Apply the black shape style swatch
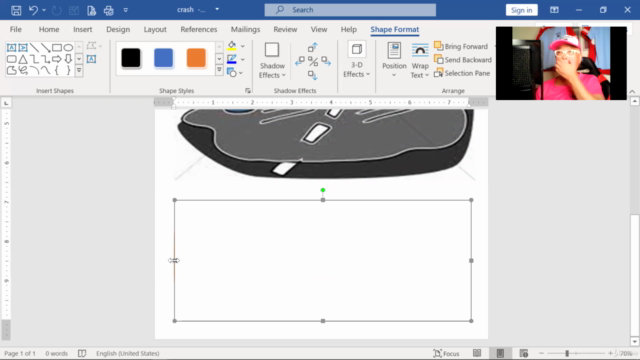This screenshot has width=640, height=360. coord(131,58)
